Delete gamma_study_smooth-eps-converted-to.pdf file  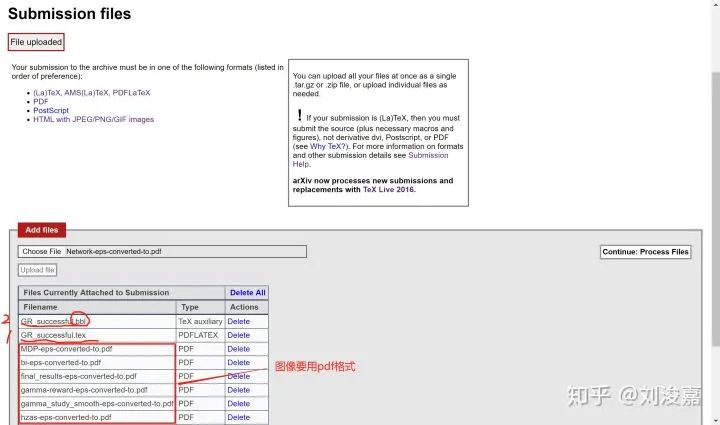point(238,404)
